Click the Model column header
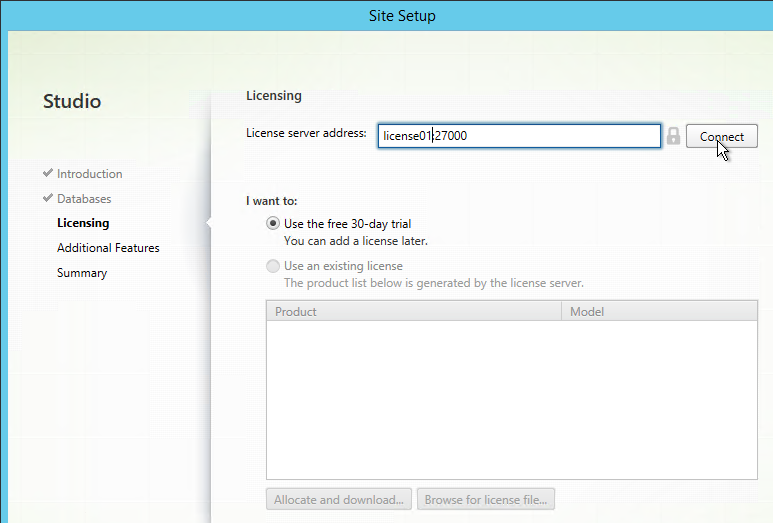 659,312
